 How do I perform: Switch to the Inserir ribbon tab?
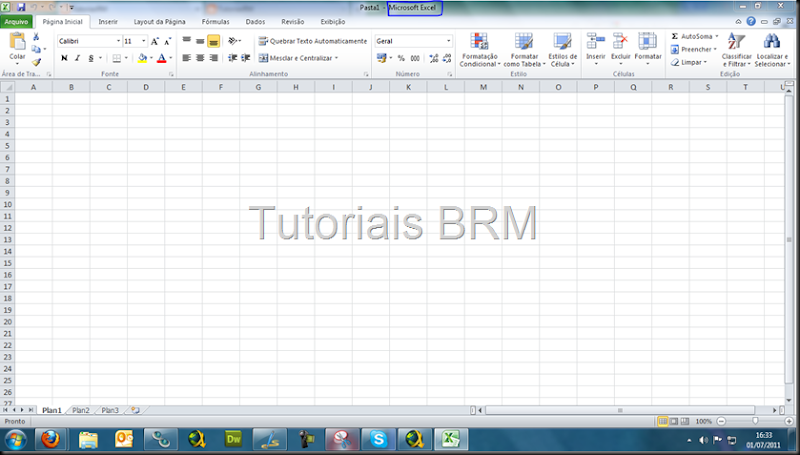pos(108,22)
